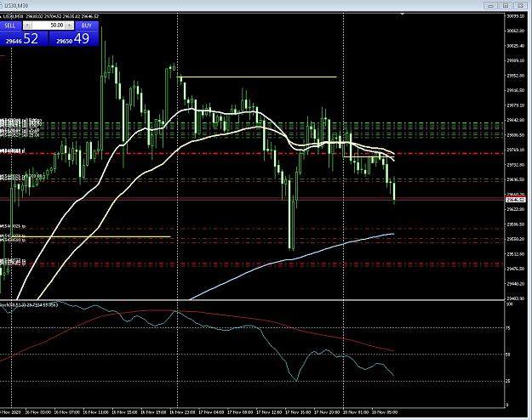This screenshot has height=420, width=532.
Task: Click the 18 Nov 05:00 time axis label
Action: click(x=385, y=412)
